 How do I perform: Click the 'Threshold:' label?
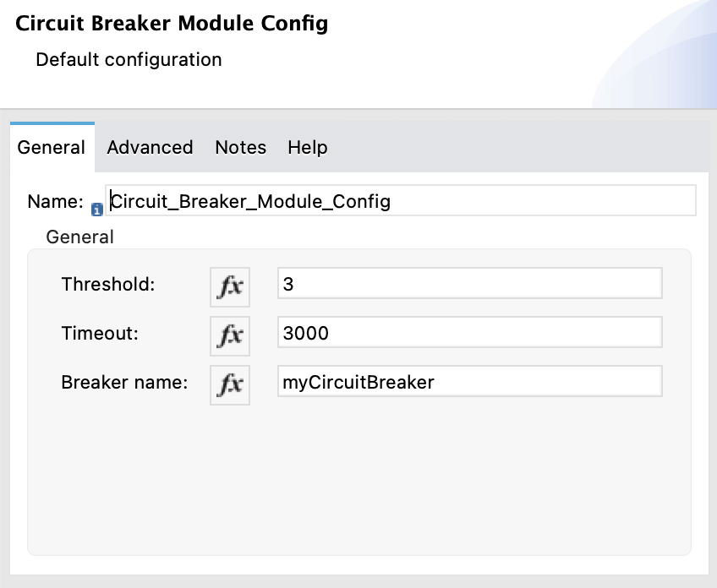click(108, 284)
